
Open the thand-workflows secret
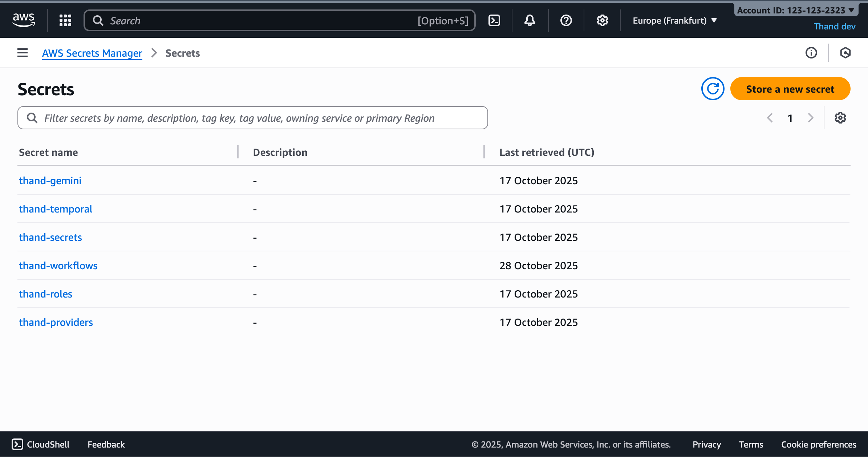coord(58,266)
